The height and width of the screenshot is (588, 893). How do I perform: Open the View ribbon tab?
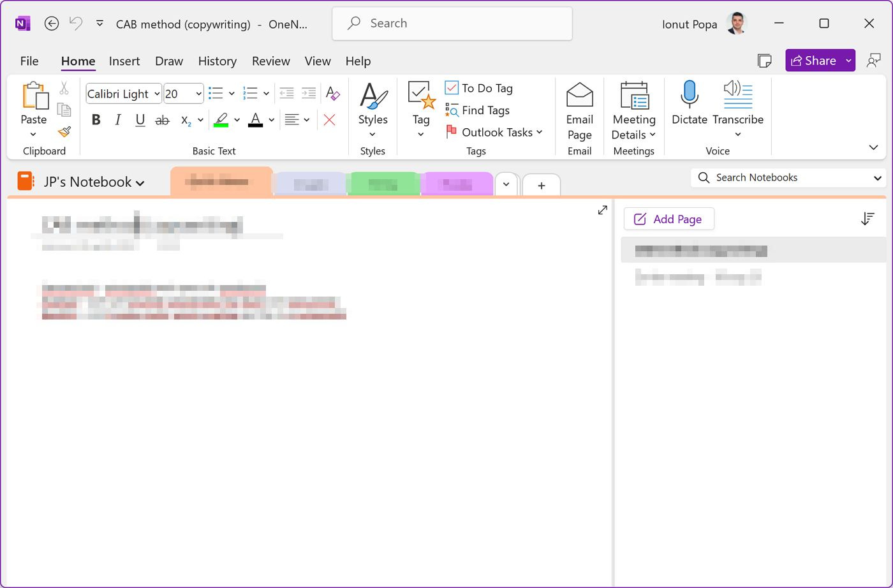318,61
